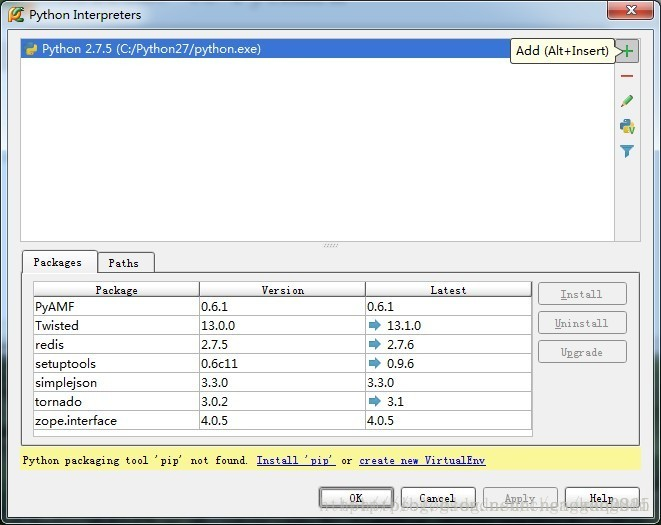This screenshot has width=661, height=525.
Task: Click the blue funnel filter icon
Action: pyautogui.click(x=627, y=151)
